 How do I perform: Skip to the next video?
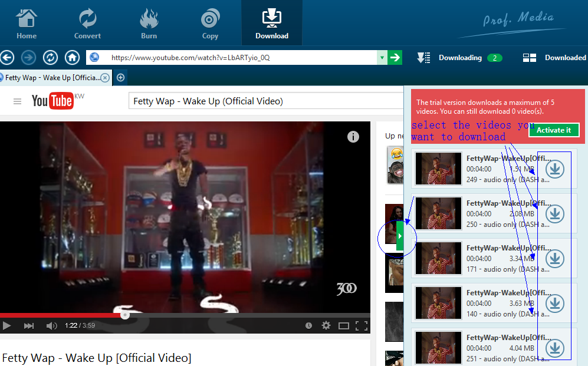coord(29,325)
